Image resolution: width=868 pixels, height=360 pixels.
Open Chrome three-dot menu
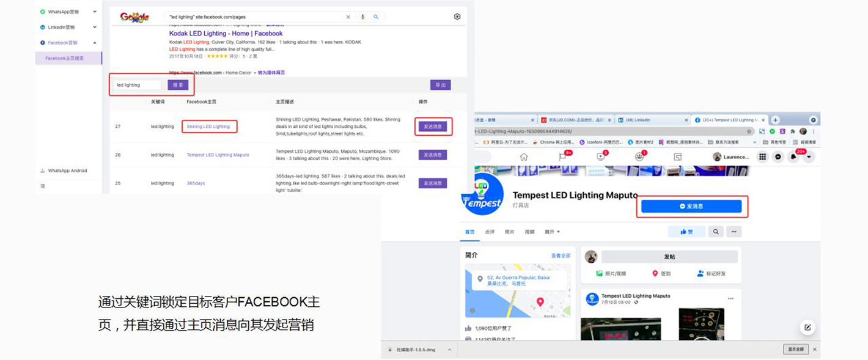(x=813, y=131)
